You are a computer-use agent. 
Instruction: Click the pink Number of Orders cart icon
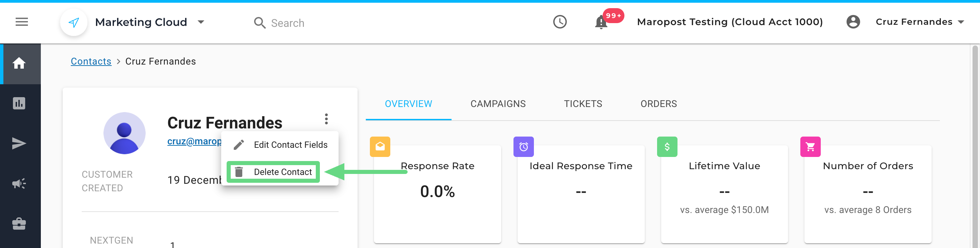click(x=810, y=147)
